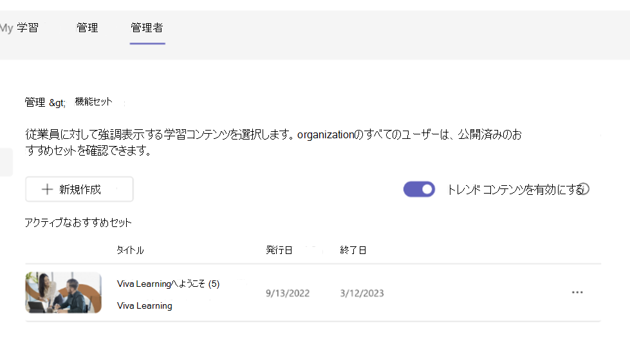
Task: Click the 終了日 column header
Action: pyautogui.click(x=353, y=250)
